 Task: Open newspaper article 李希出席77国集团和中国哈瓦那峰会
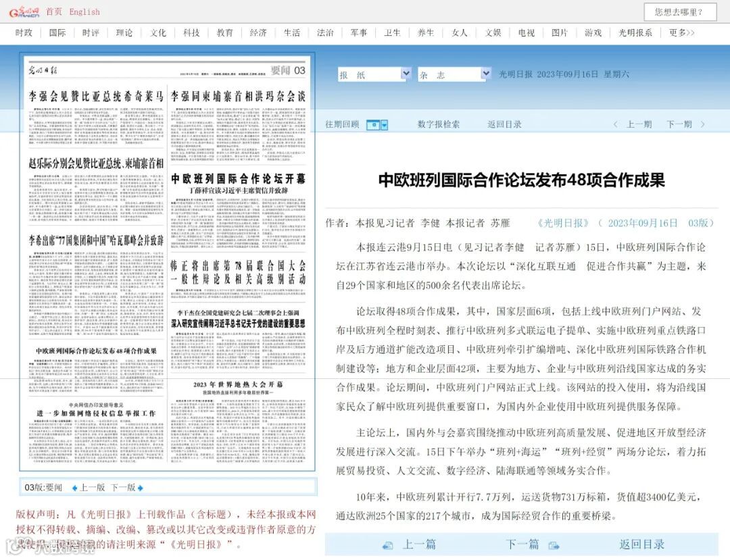96,240
